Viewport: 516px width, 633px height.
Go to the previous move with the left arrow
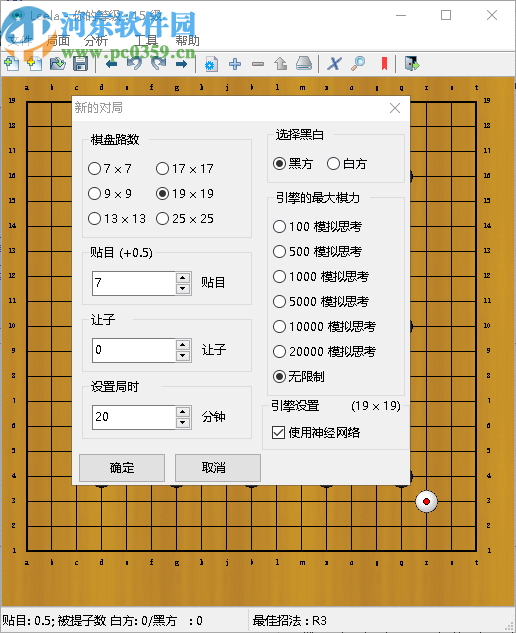111,64
